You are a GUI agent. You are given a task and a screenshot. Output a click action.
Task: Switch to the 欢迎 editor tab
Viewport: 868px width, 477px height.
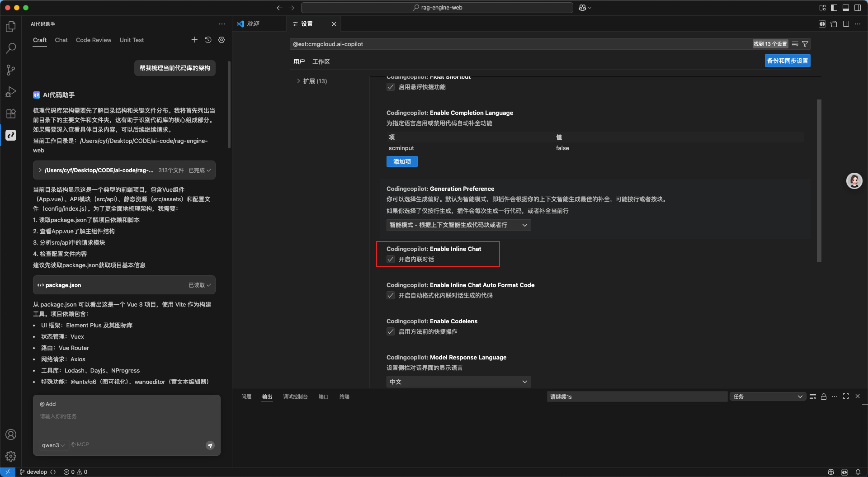259,24
